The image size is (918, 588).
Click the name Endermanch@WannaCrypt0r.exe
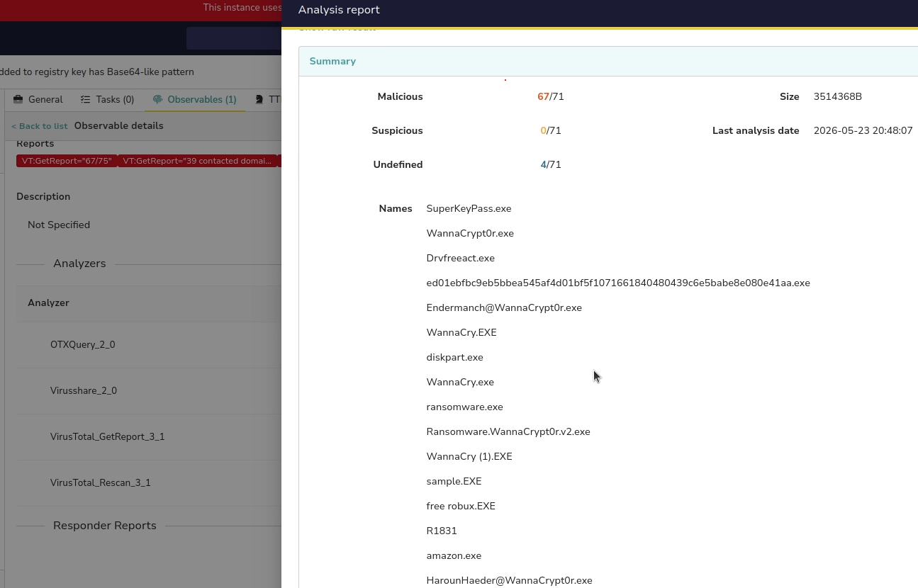tap(504, 307)
